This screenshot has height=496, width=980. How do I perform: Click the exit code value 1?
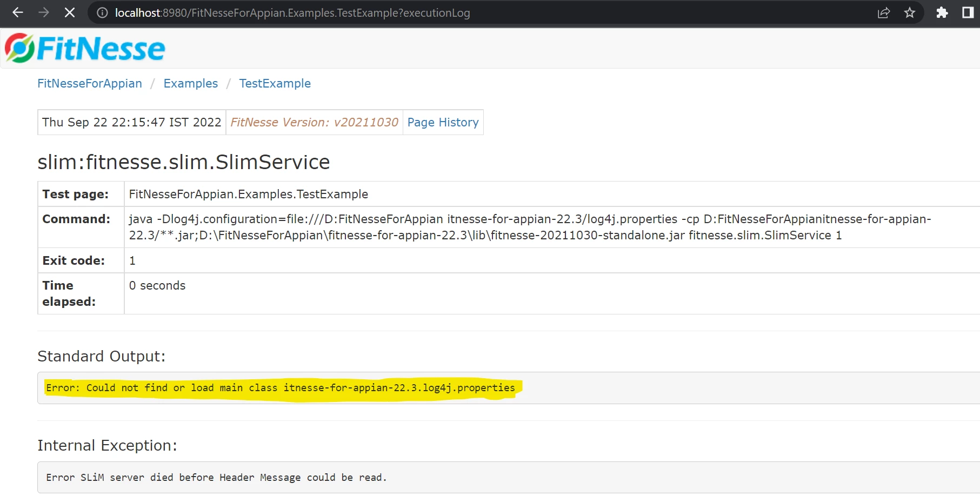point(132,260)
